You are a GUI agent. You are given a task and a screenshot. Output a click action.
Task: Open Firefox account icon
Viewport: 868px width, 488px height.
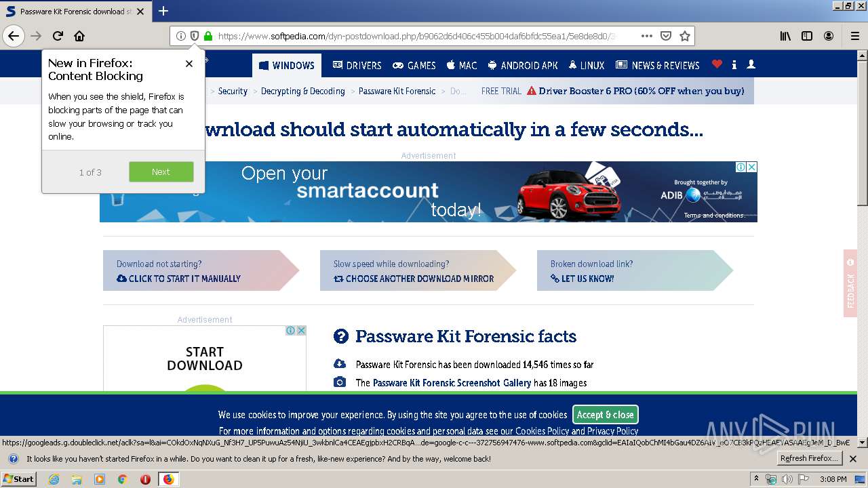(829, 36)
